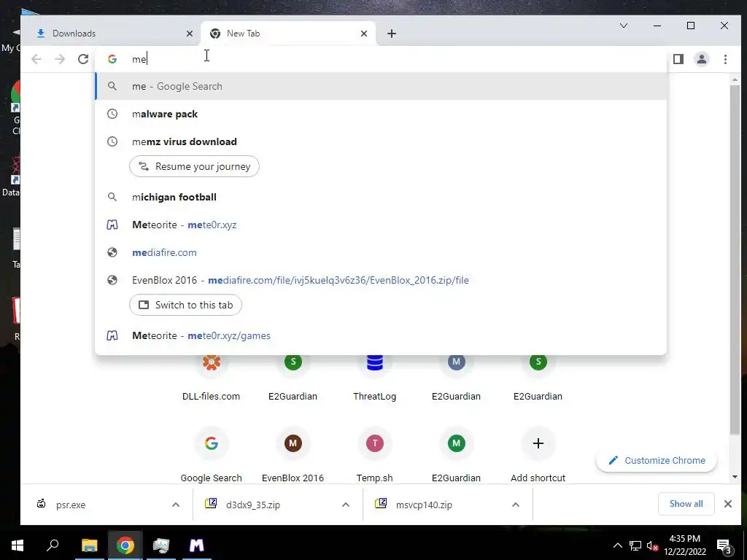Open the tab search chevron

click(x=624, y=26)
